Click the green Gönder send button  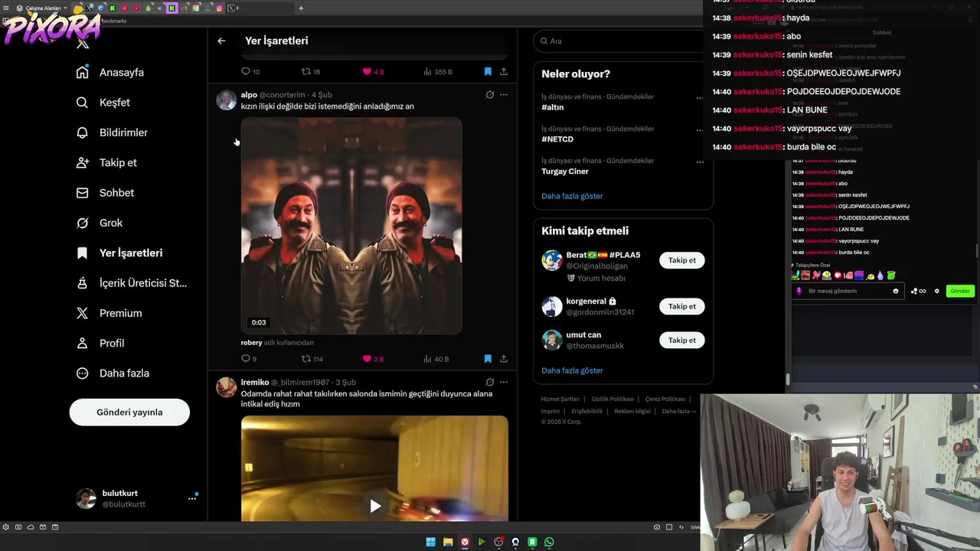(x=959, y=291)
